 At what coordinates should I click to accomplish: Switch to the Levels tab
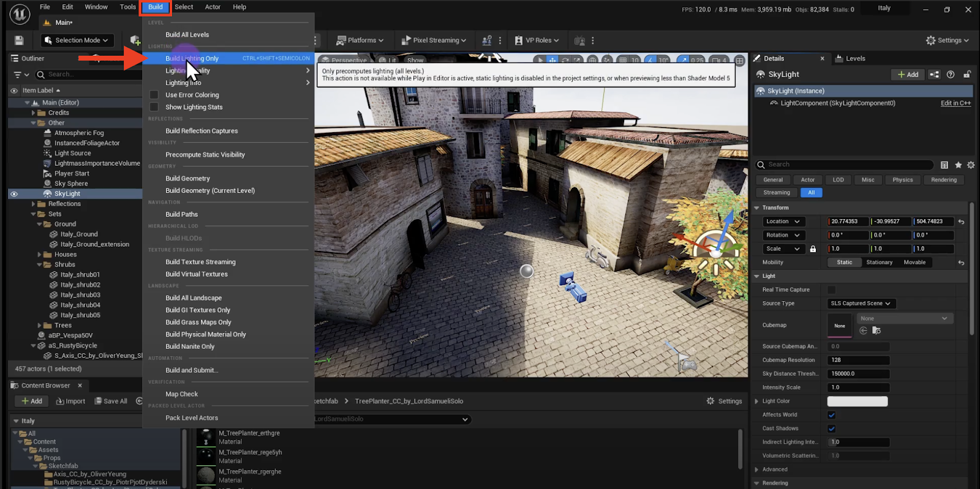click(x=855, y=59)
